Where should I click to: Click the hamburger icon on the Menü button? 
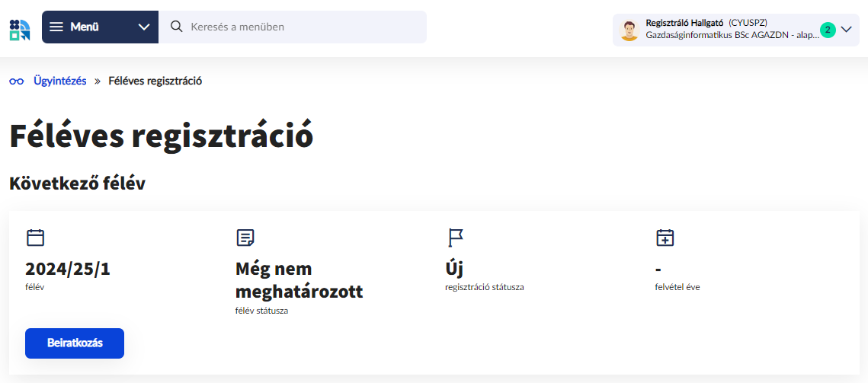pyautogui.click(x=56, y=27)
